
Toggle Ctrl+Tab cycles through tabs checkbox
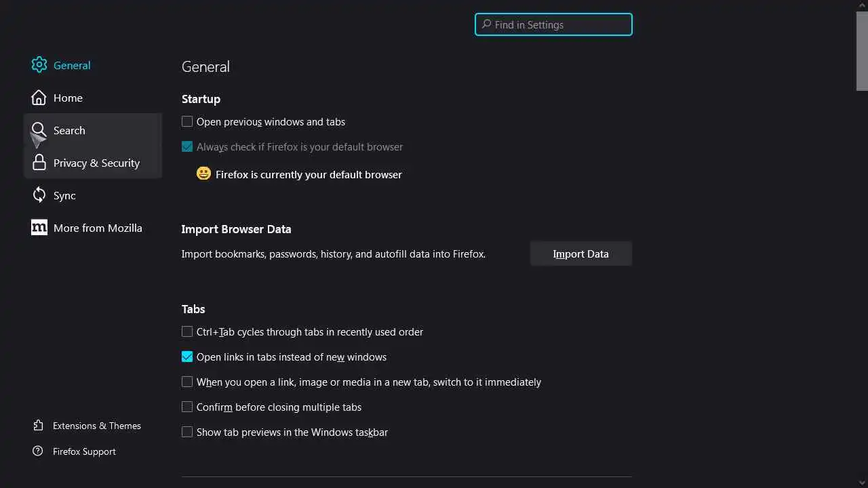click(187, 332)
